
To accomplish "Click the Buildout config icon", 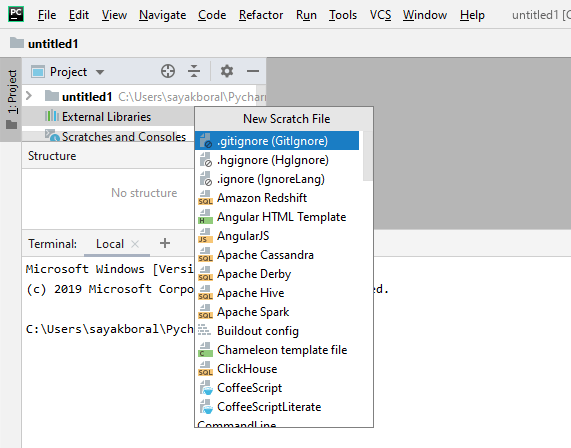I will (204, 330).
